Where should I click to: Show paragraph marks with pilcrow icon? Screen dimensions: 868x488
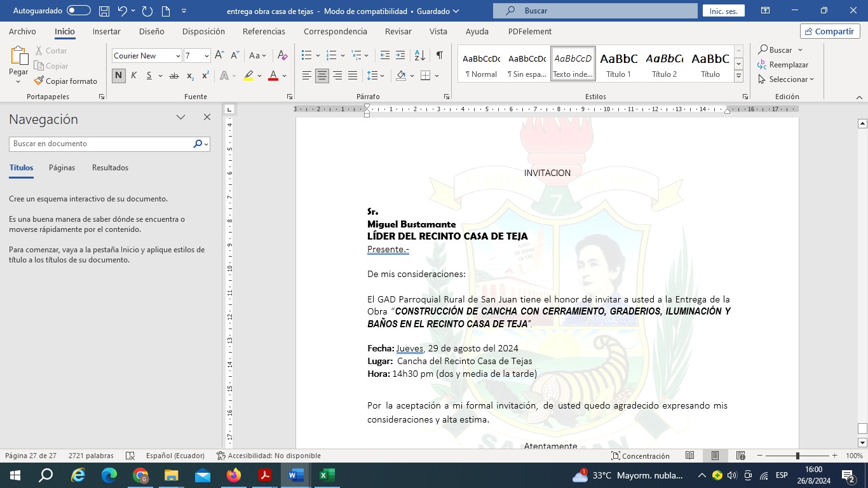click(x=439, y=56)
